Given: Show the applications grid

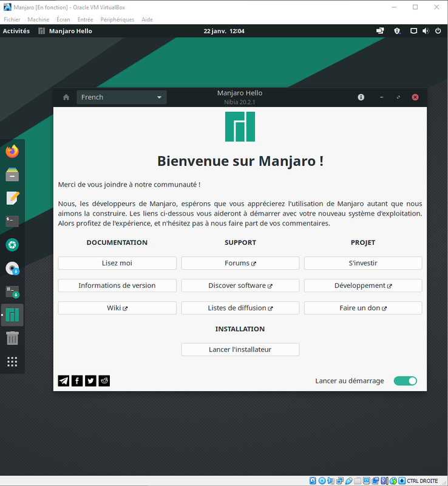Looking at the screenshot, I should click(12, 361).
